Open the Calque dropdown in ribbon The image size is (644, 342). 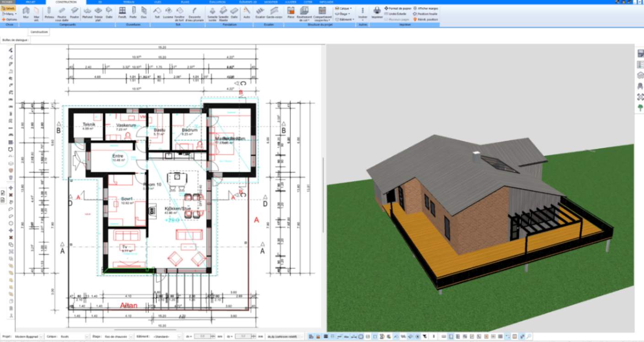click(343, 8)
